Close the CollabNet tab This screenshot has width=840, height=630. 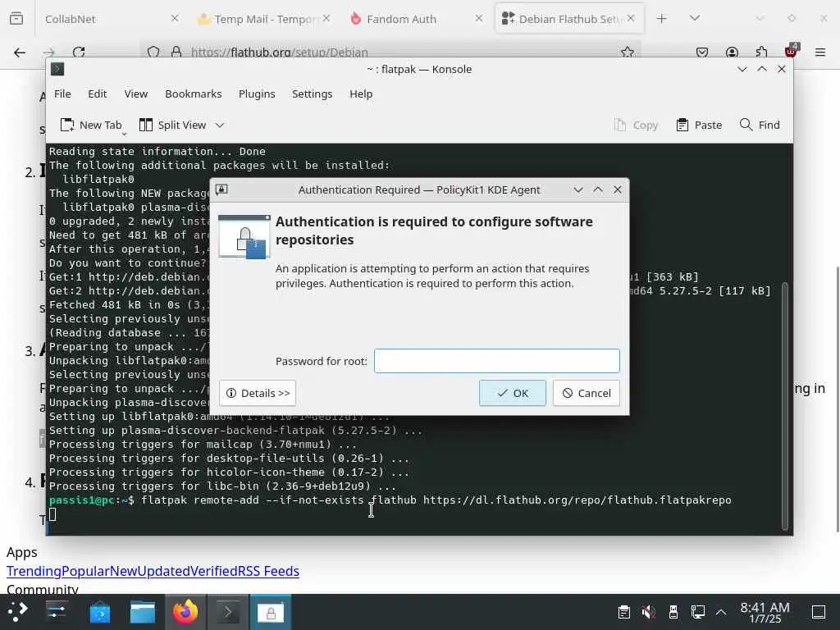point(175,18)
